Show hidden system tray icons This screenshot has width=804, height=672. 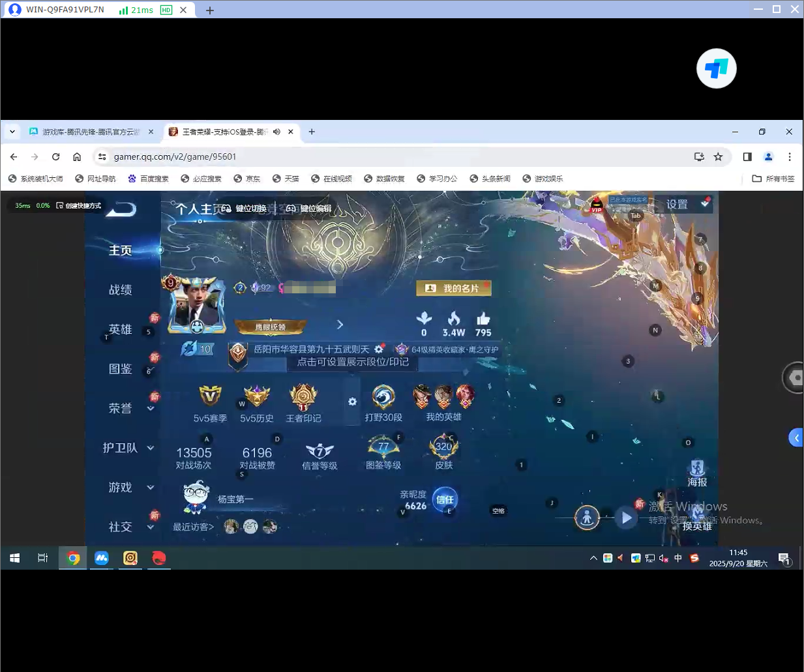[593, 558]
